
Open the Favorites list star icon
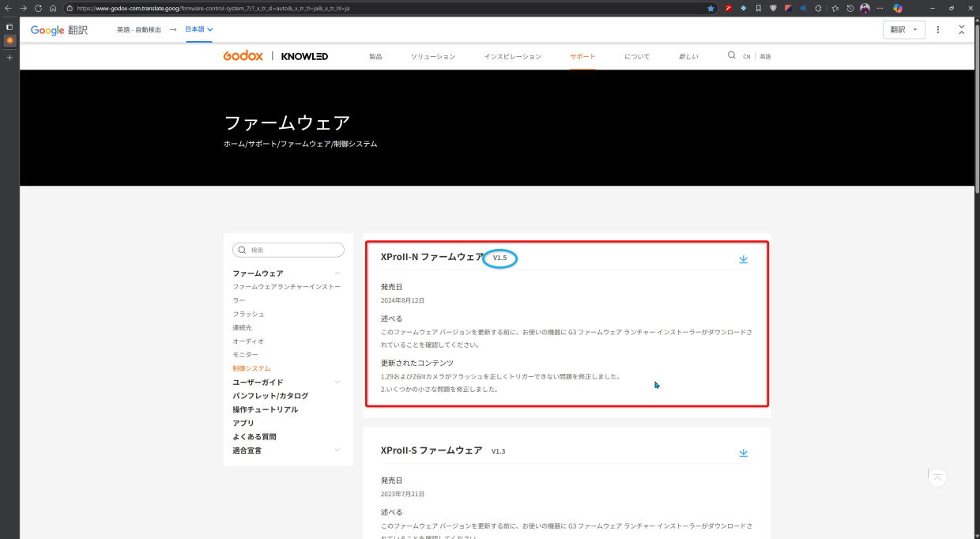(835, 8)
